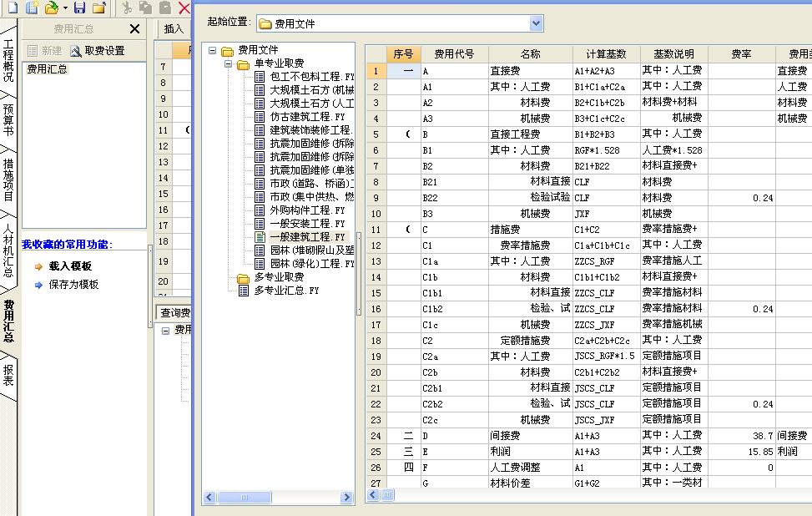
Task: Switch to the 工程概况 vertical tab
Action: (8, 60)
